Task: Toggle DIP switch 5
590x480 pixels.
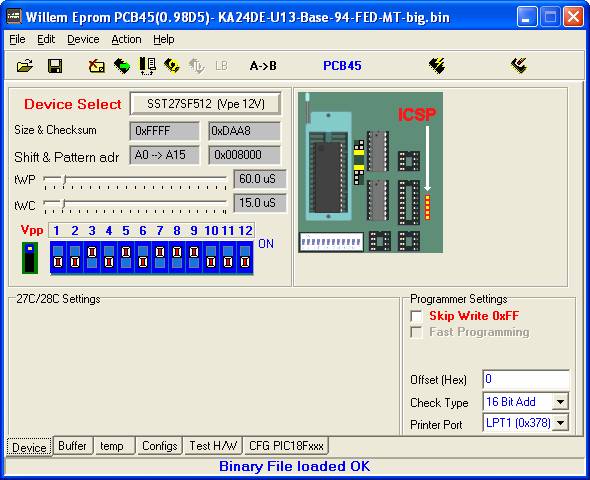Action: (x=126, y=257)
